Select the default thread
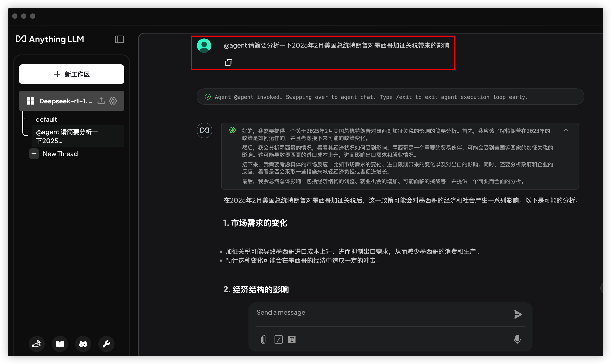Viewport: 611px width, 364px height. (x=46, y=119)
